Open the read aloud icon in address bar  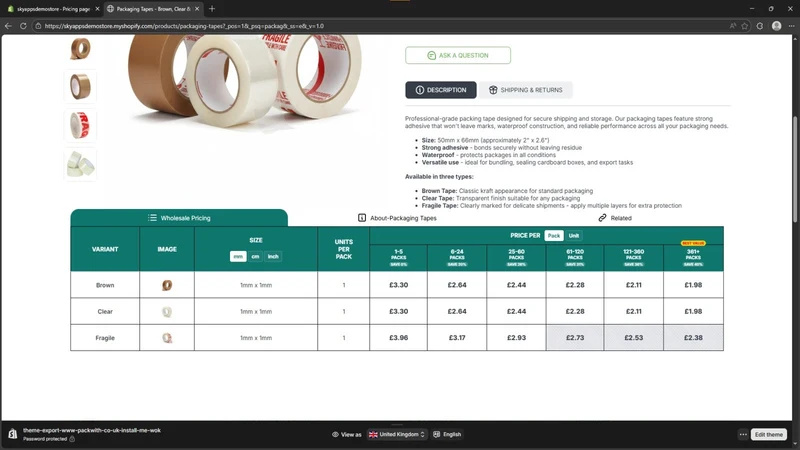point(733,26)
